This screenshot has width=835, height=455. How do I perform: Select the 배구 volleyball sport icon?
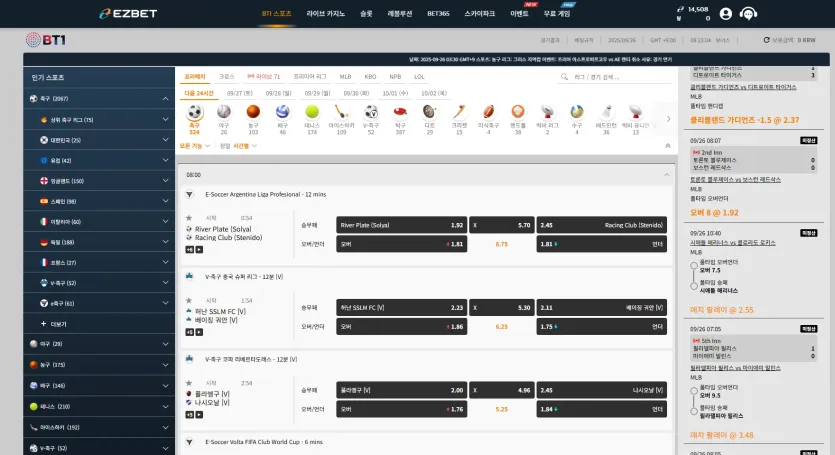[x=282, y=111]
